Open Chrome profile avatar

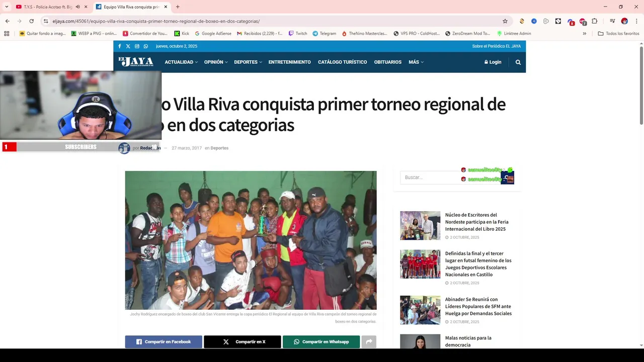click(624, 21)
